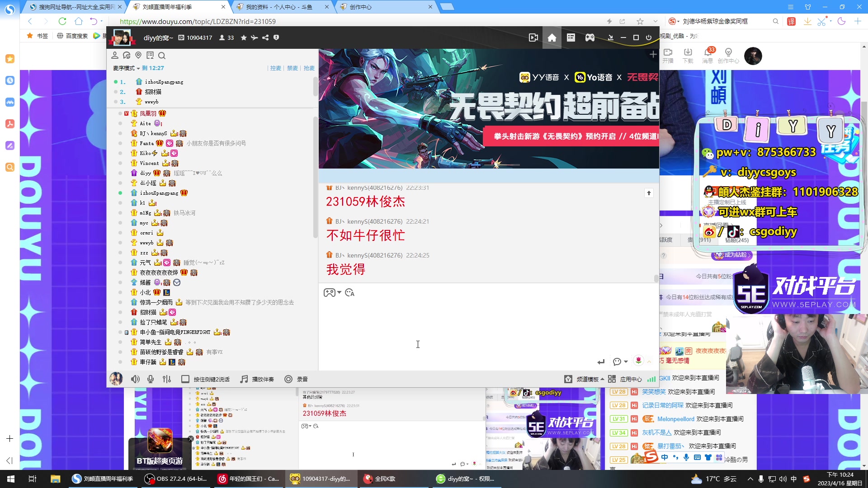Click 抢麦 link

[x=309, y=68]
